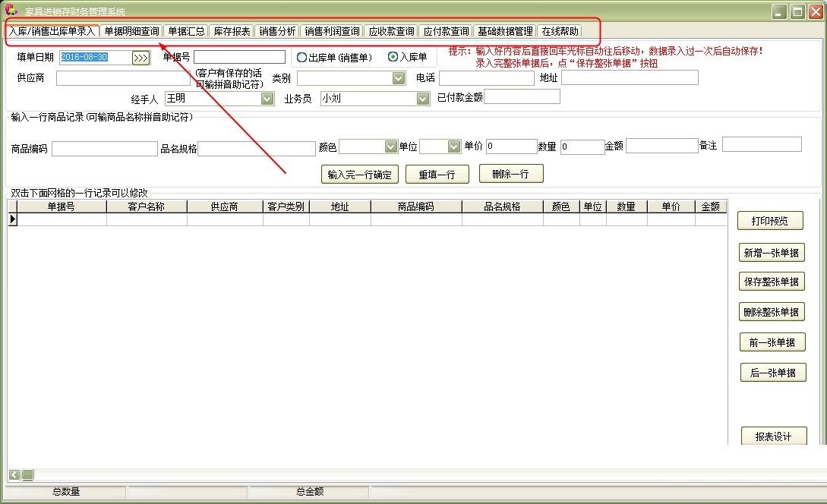Click the 打印预览 button
Image resolution: width=827 pixels, height=504 pixels.
[770, 221]
